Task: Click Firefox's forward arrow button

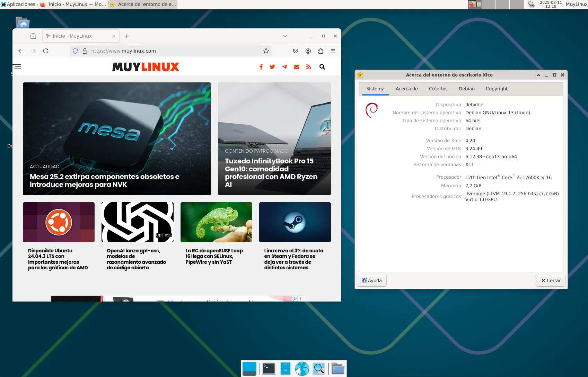Action: coord(33,51)
